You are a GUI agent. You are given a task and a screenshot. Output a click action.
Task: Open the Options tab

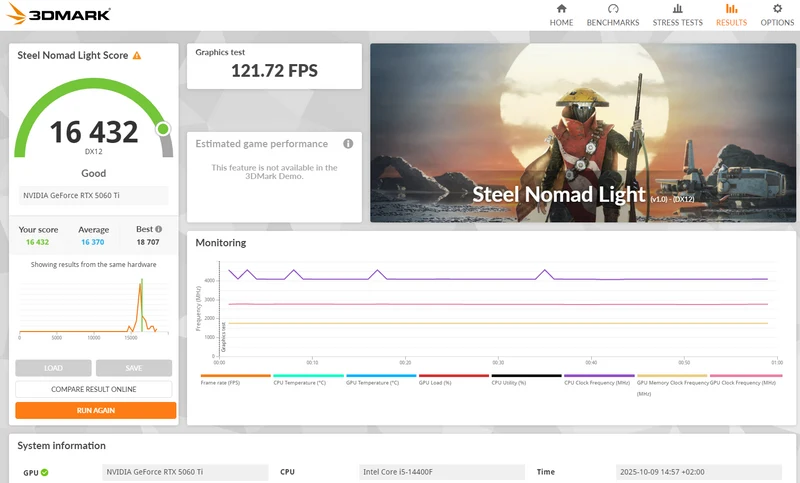click(777, 15)
